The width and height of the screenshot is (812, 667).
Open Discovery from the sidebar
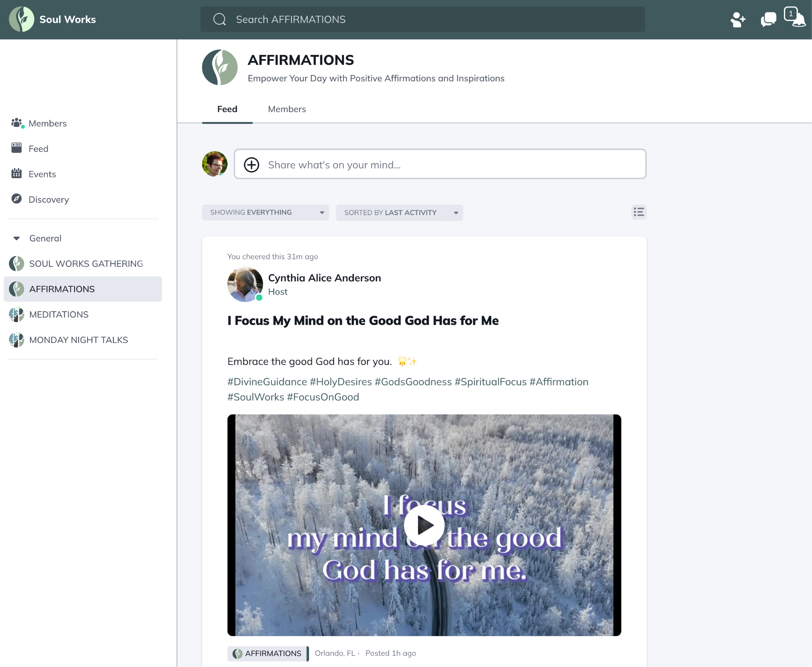click(48, 199)
